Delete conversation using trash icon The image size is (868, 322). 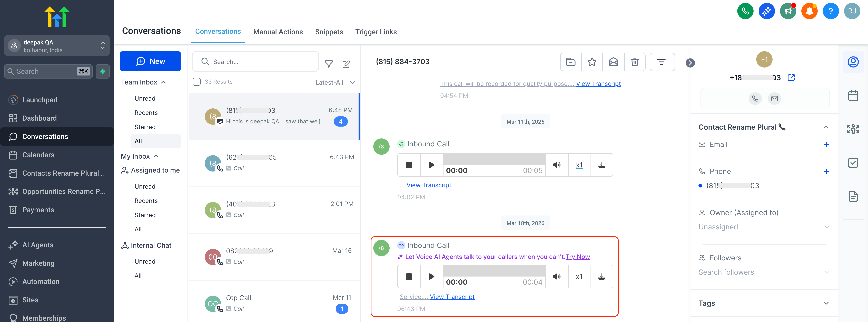click(x=635, y=62)
